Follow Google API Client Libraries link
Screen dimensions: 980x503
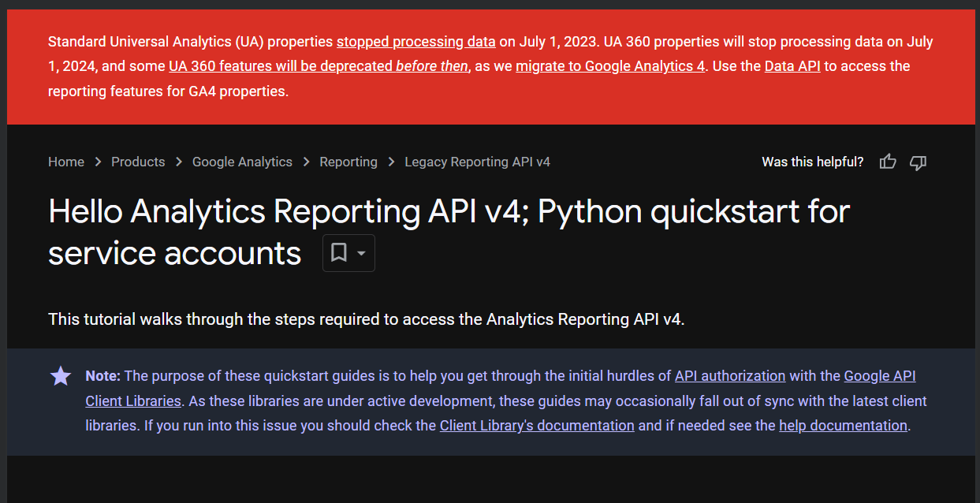(x=880, y=376)
